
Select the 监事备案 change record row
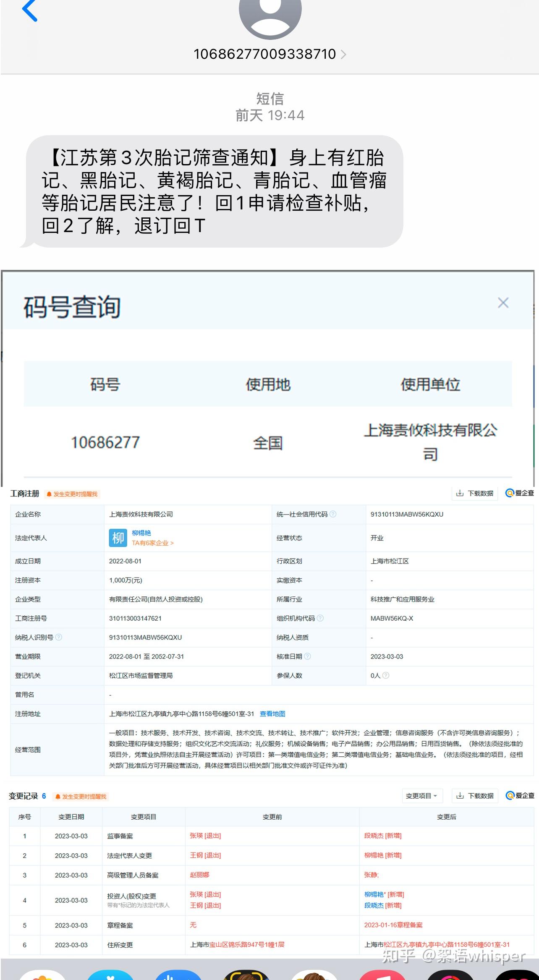tap(272, 836)
